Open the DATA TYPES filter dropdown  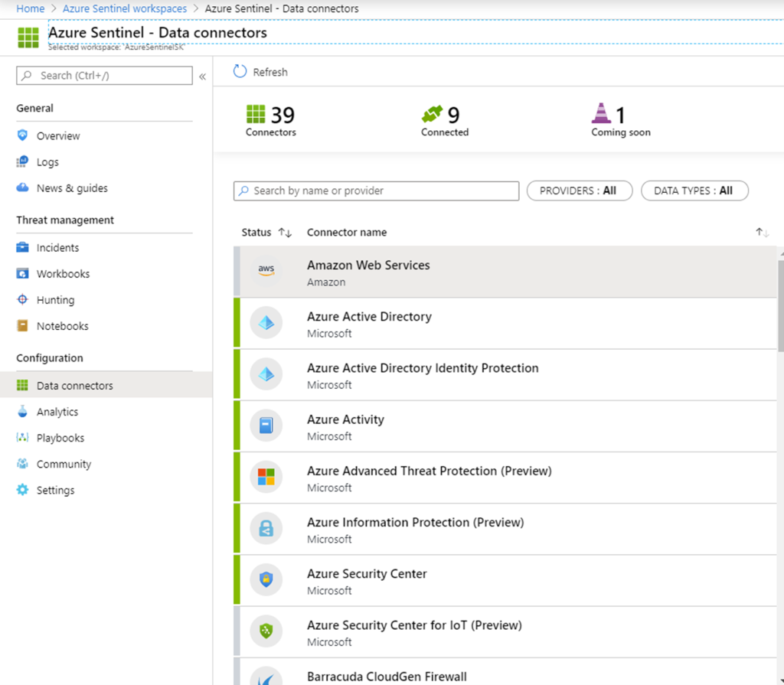pos(694,191)
